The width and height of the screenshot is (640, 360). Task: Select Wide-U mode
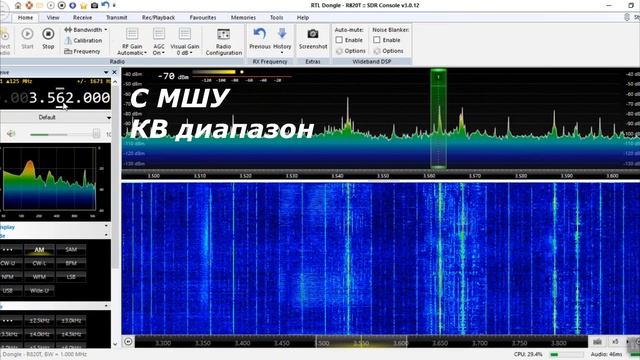coord(39,291)
